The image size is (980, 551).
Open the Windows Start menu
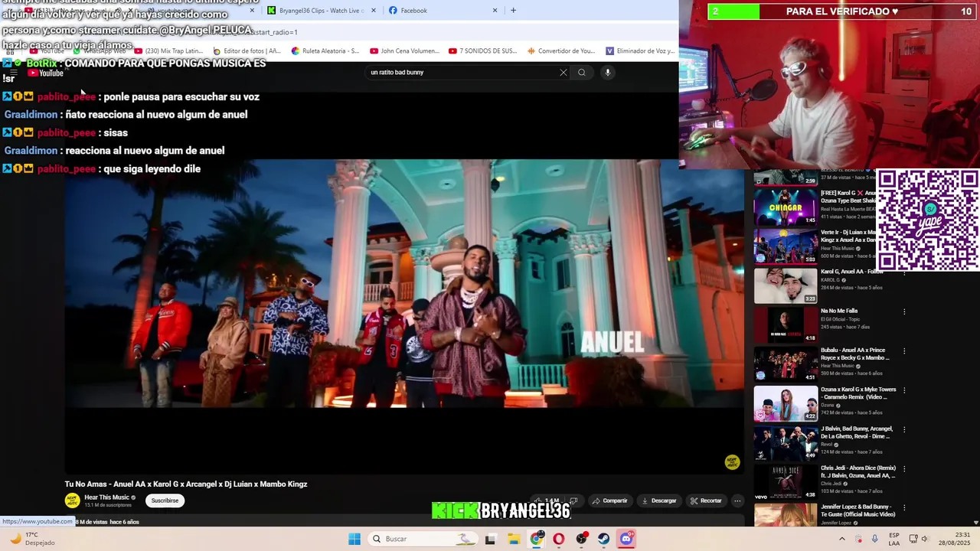[354, 539]
